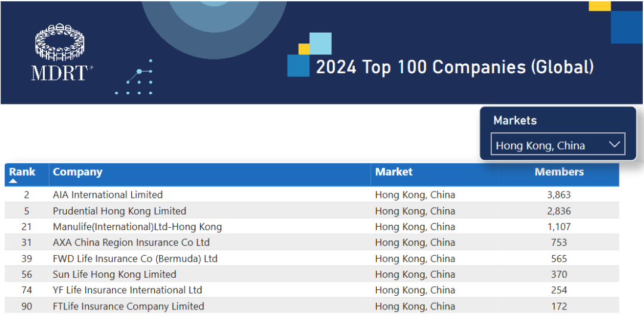Sort by the Rank column header

[22, 172]
